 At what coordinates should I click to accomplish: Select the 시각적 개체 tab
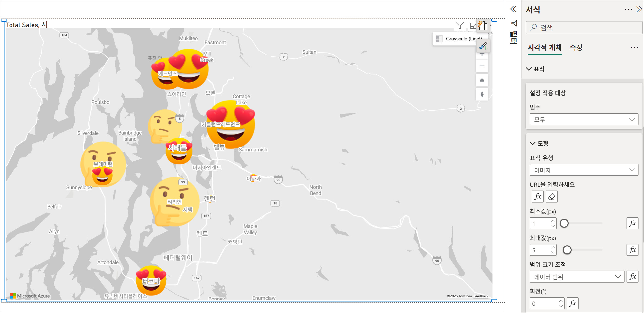pos(544,47)
